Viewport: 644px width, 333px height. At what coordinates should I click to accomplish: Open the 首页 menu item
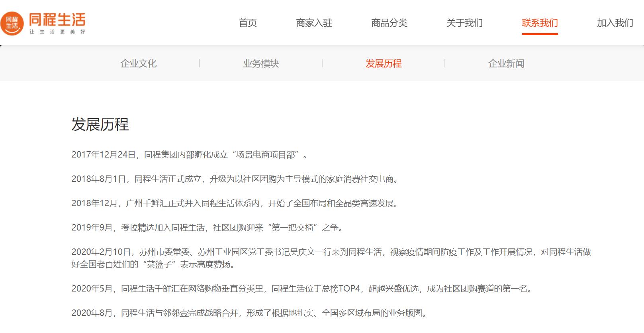(x=248, y=23)
